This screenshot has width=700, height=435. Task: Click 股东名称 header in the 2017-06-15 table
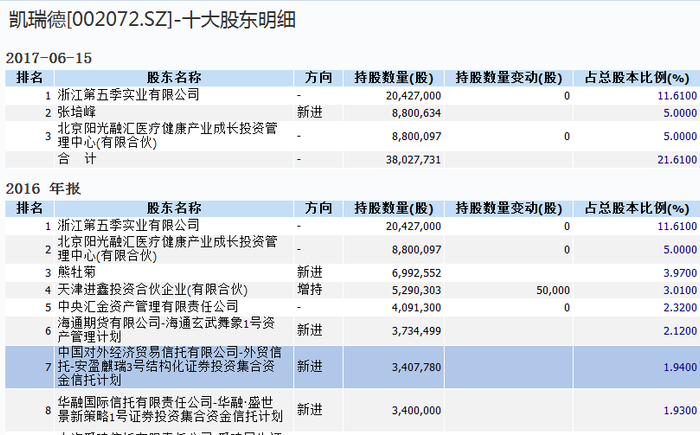174,78
